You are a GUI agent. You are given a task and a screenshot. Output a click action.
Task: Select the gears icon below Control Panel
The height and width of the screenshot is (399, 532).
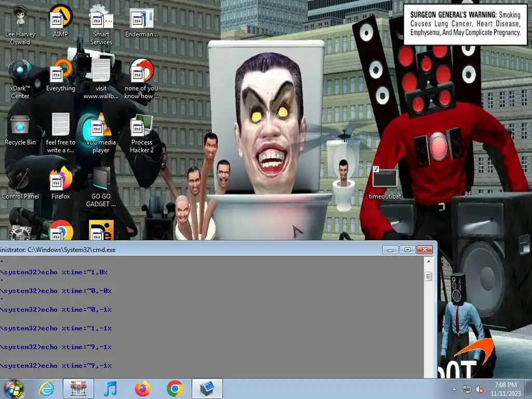coord(20,232)
